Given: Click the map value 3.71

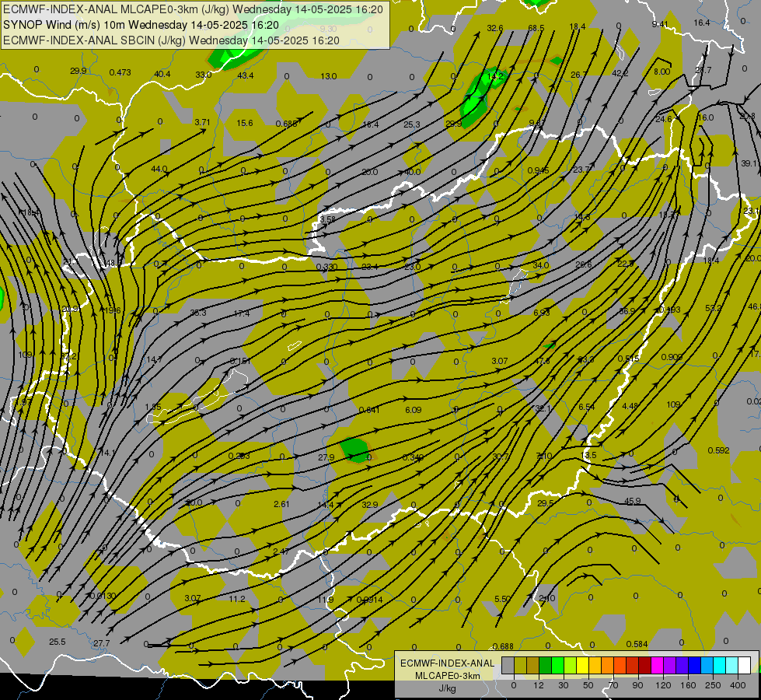Looking at the screenshot, I should point(202,122).
